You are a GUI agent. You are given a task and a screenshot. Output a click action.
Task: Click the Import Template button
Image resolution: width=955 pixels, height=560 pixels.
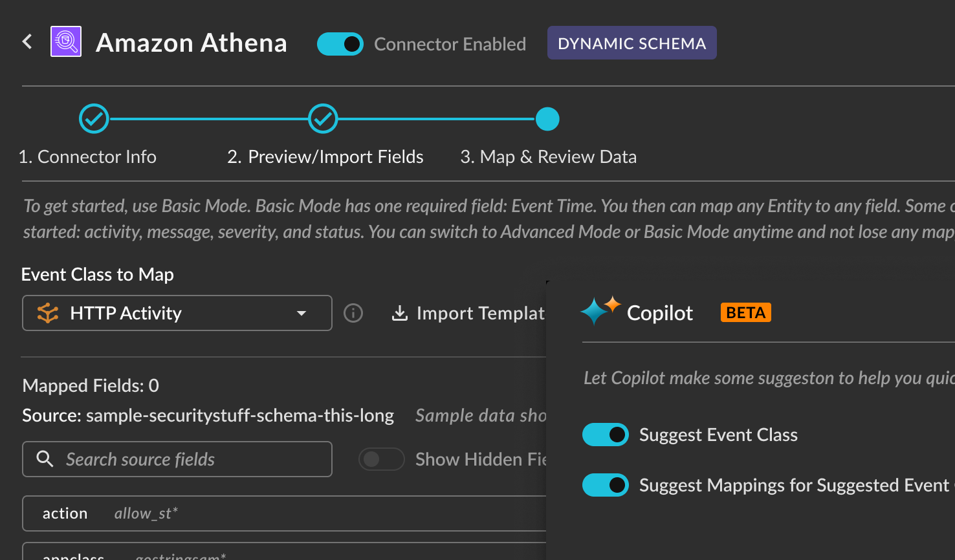point(469,313)
